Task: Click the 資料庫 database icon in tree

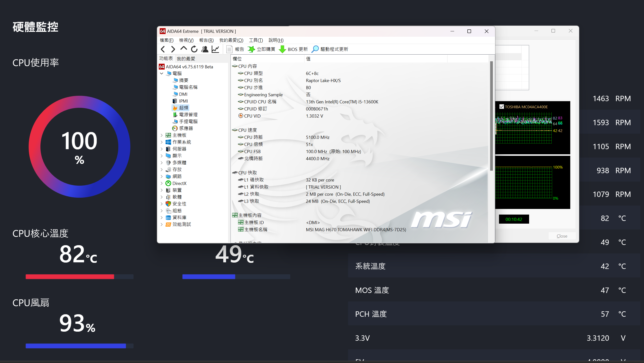Action: click(168, 218)
